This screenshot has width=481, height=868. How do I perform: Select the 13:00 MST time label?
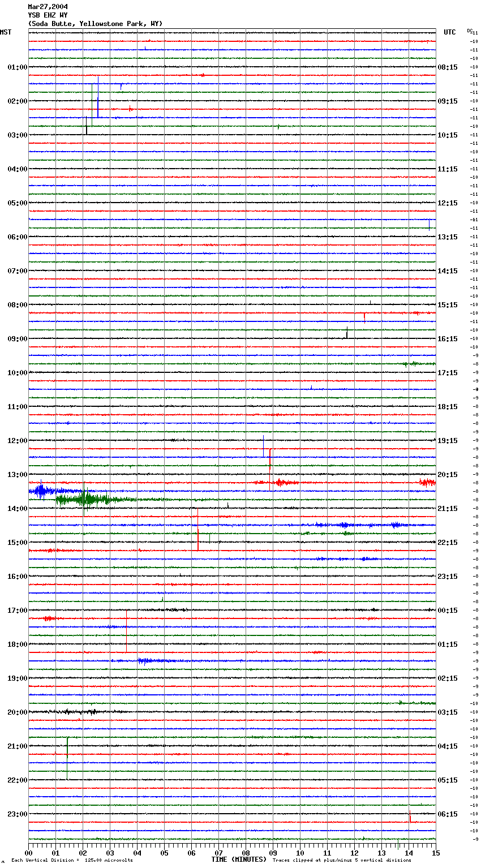tap(18, 475)
